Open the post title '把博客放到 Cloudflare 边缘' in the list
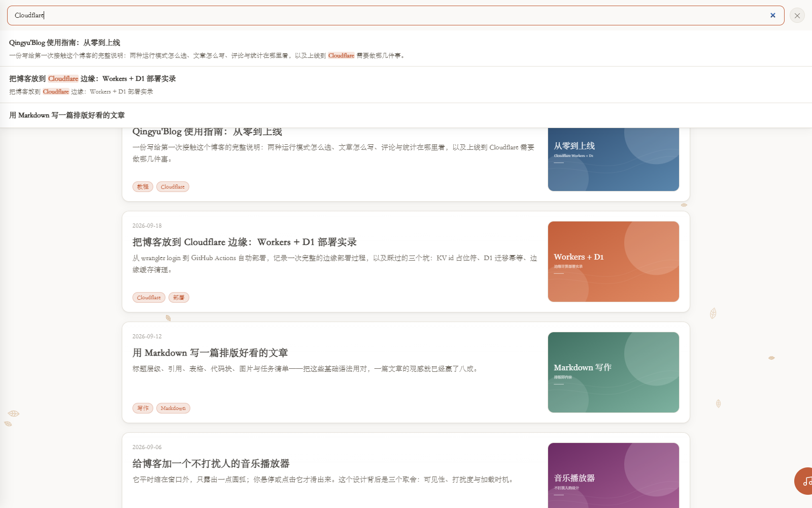Image resolution: width=812 pixels, height=508 pixels. click(245, 242)
